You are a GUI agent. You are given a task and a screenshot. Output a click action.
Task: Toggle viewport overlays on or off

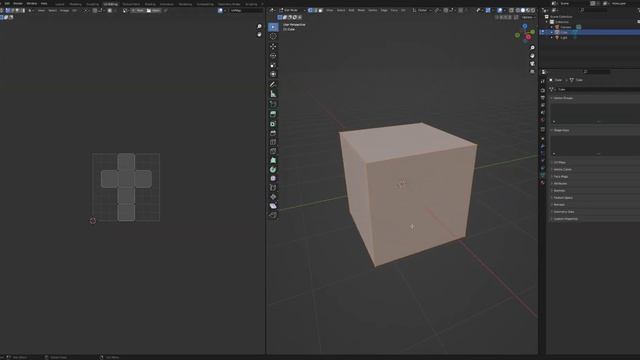[x=500, y=10]
